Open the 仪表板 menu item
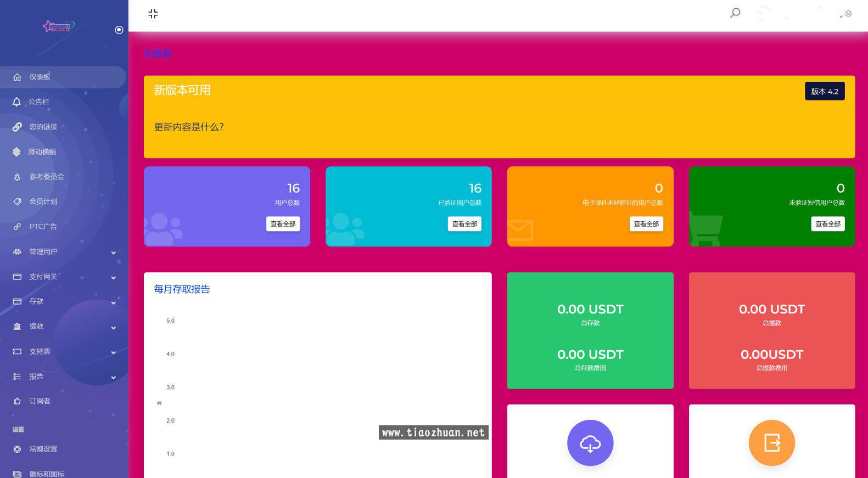 click(x=40, y=77)
